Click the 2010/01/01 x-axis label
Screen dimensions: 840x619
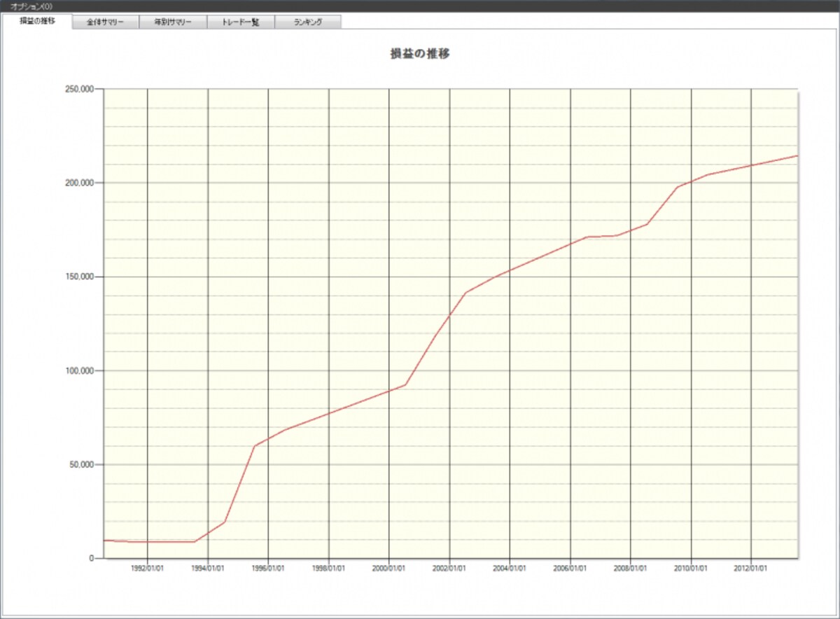[x=691, y=569]
